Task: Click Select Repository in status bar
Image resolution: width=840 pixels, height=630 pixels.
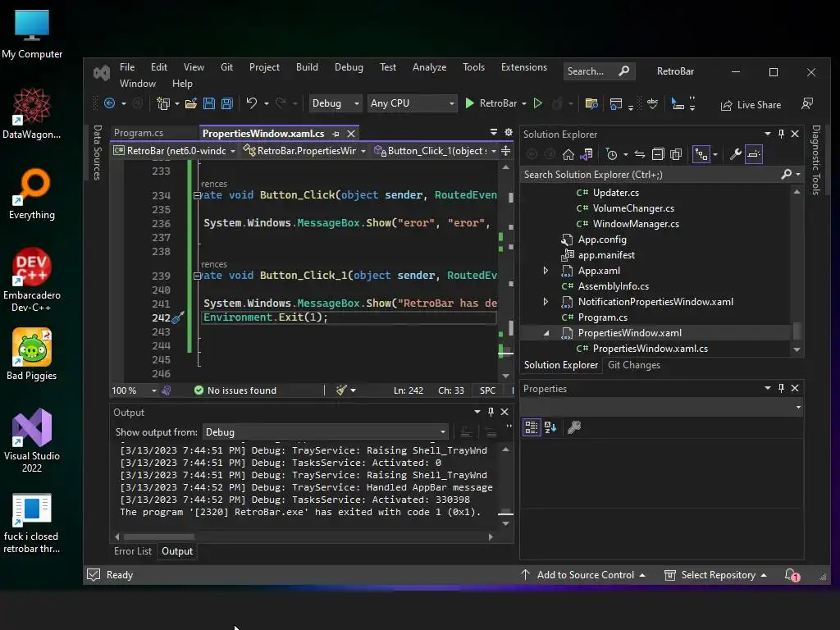Action: point(715,575)
